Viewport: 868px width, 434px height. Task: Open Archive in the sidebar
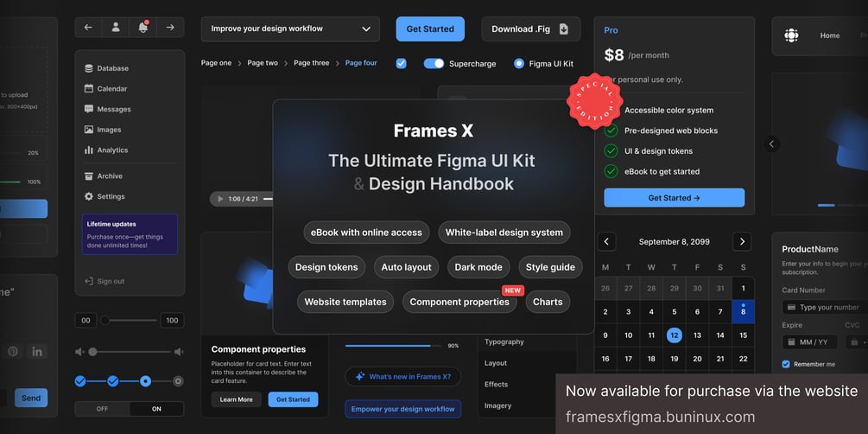[103, 176]
